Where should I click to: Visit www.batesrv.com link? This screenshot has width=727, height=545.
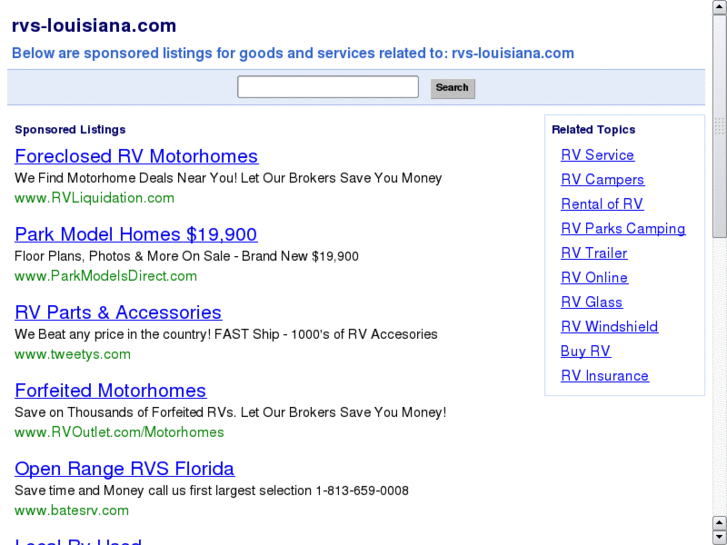[x=72, y=510]
